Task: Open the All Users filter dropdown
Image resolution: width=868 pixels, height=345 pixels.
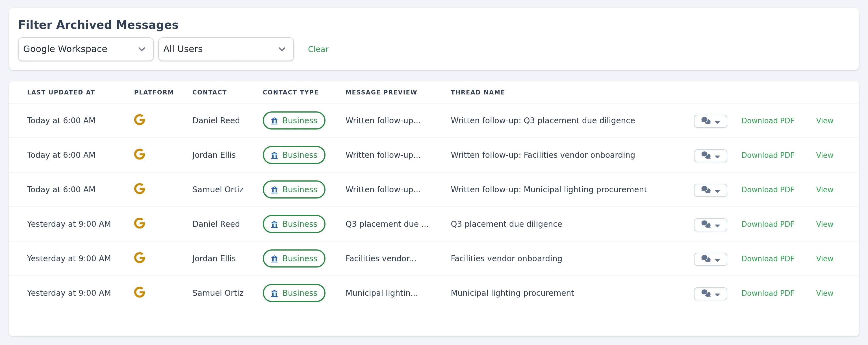Action: 226,49
